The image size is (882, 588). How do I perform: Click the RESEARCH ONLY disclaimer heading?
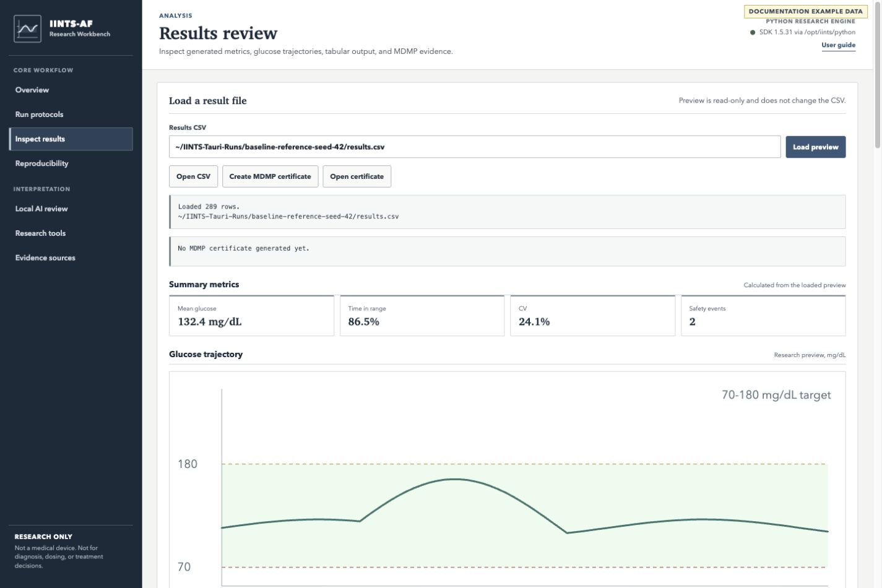(43, 537)
